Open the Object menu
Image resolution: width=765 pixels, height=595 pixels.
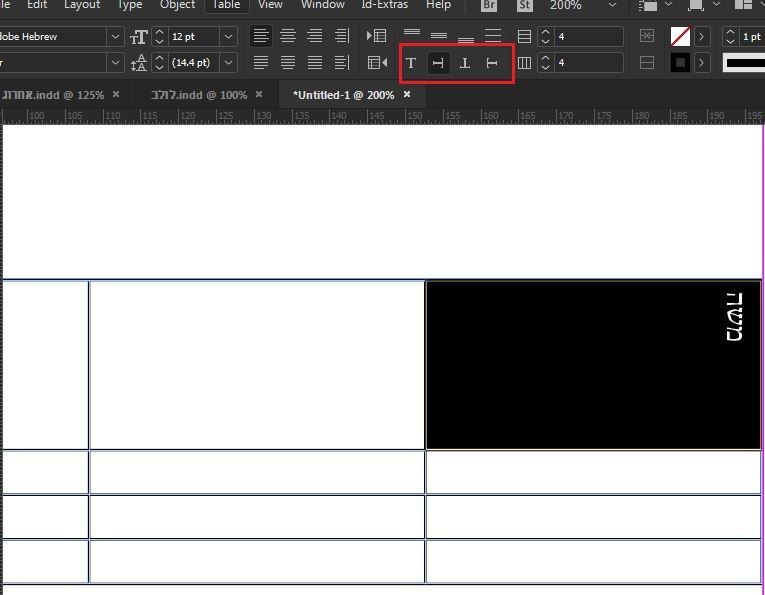(x=178, y=5)
